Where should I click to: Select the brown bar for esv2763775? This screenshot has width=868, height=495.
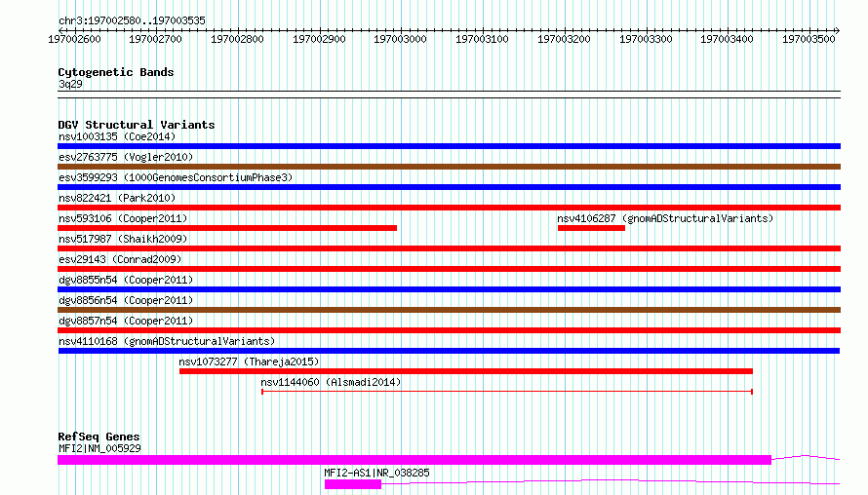tap(449, 167)
